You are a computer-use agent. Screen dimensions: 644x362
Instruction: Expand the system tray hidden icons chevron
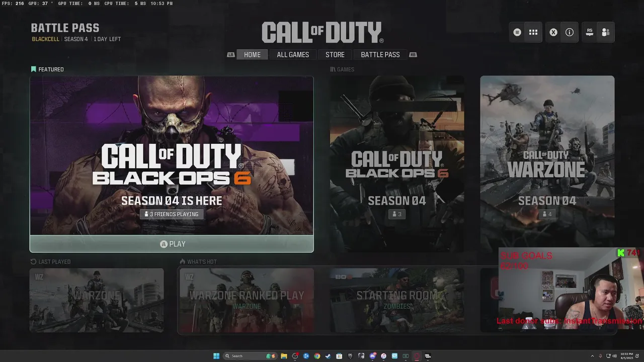(592, 356)
